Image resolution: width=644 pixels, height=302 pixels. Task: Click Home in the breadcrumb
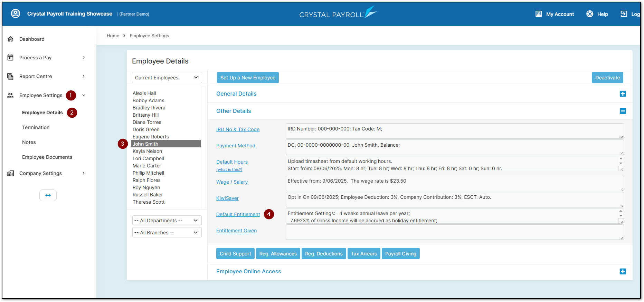click(113, 36)
